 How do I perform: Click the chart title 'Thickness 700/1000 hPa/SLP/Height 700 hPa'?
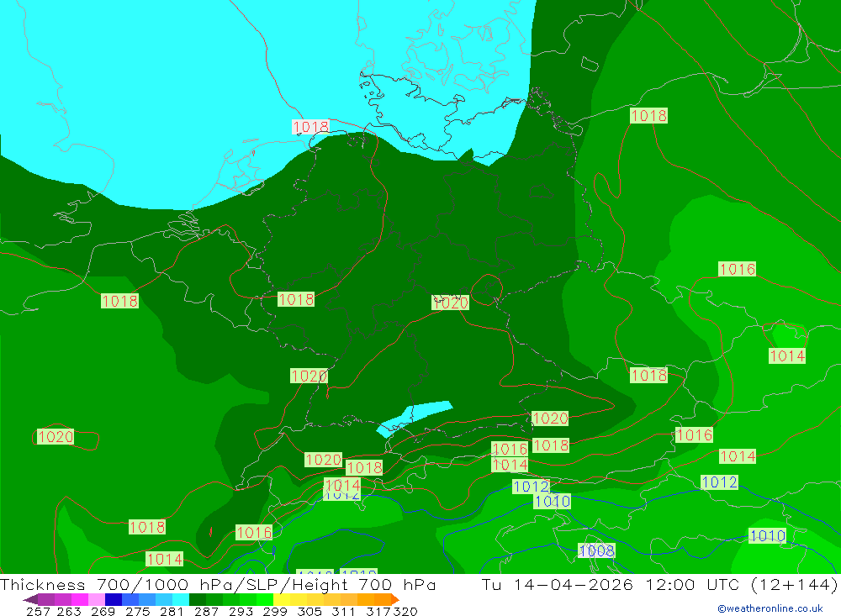(x=218, y=584)
